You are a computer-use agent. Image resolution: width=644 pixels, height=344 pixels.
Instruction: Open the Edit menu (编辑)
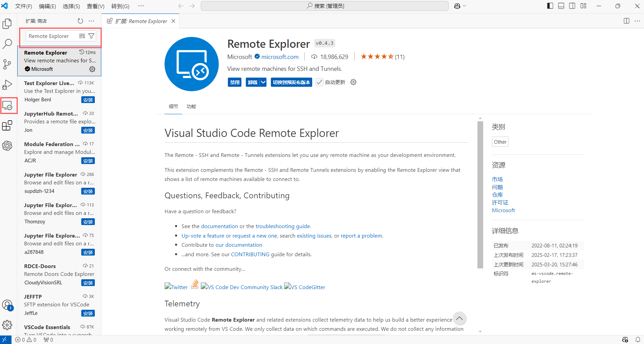[47, 6]
